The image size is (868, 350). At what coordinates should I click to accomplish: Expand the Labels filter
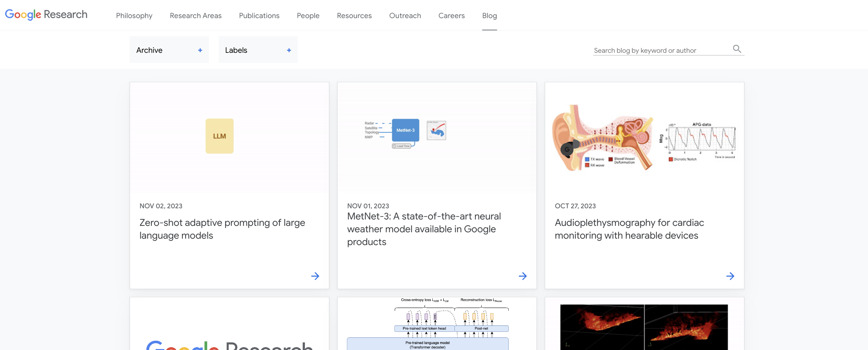click(x=258, y=50)
